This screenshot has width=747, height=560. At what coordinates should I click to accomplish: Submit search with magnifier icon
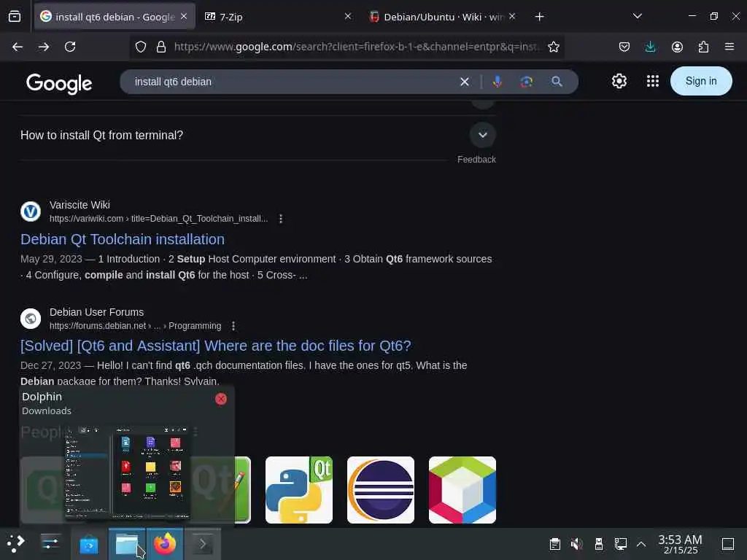557,82
